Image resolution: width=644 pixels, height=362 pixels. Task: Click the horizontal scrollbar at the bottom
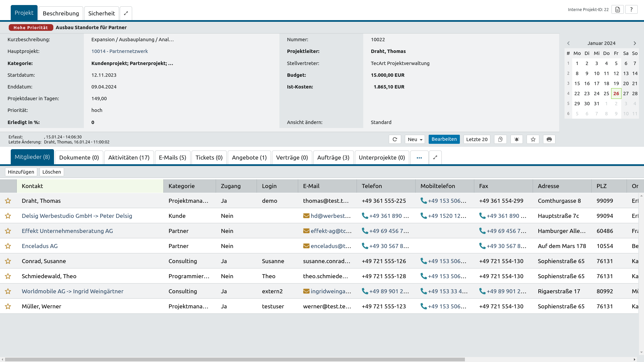click(x=235, y=359)
